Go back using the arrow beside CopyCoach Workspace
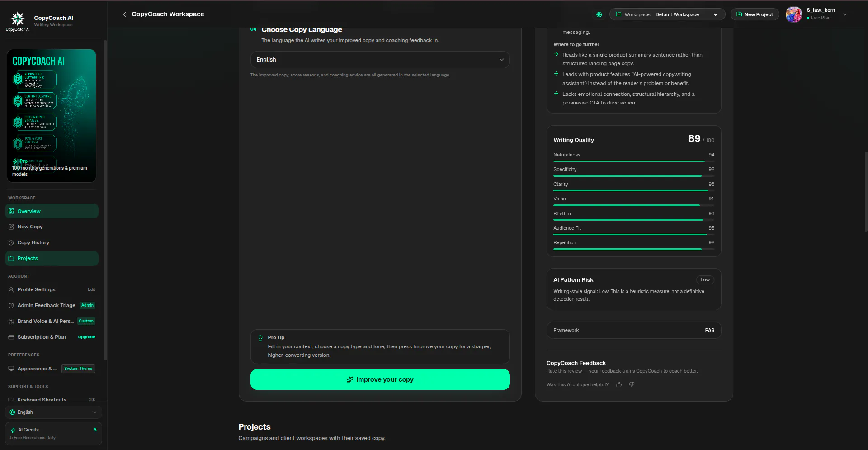Viewport: 868px width, 450px height. (x=124, y=14)
